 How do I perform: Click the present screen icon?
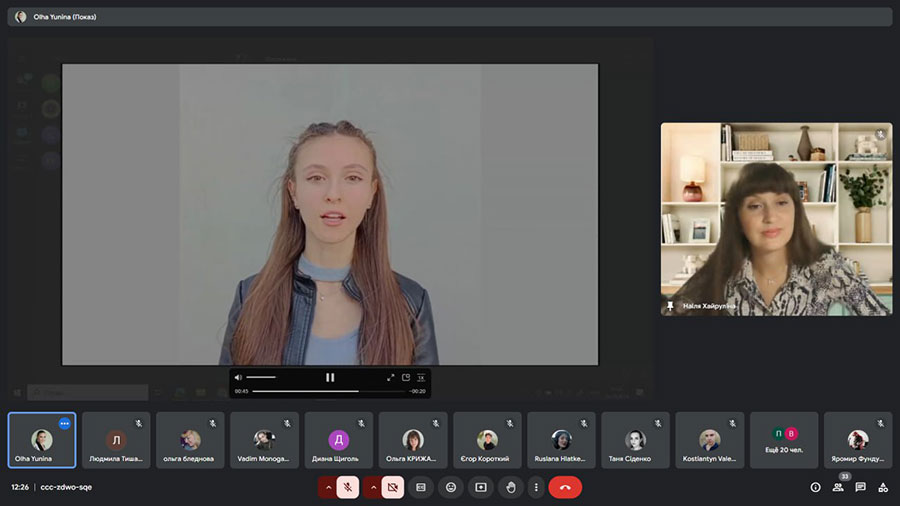click(x=481, y=487)
